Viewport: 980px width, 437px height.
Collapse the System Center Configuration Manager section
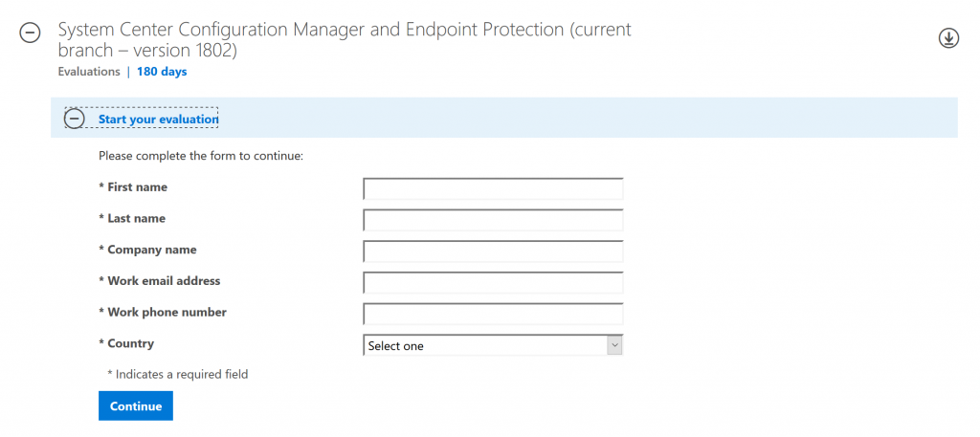tap(30, 33)
